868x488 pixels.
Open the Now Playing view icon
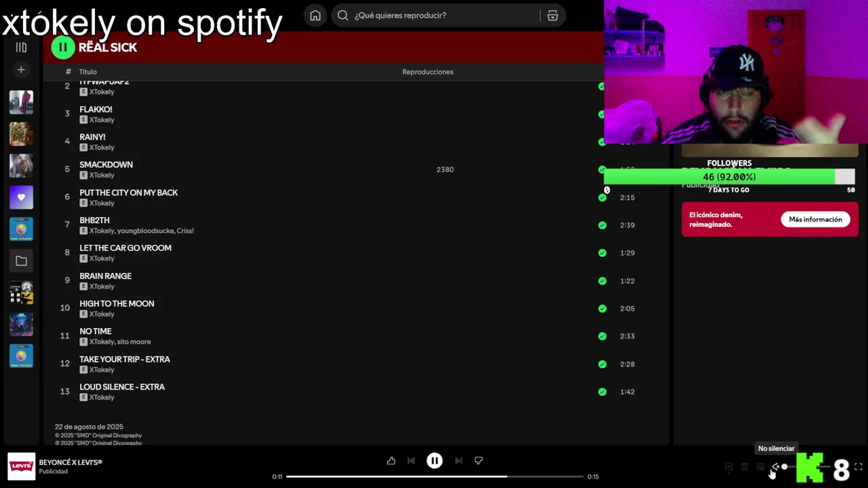click(x=729, y=467)
